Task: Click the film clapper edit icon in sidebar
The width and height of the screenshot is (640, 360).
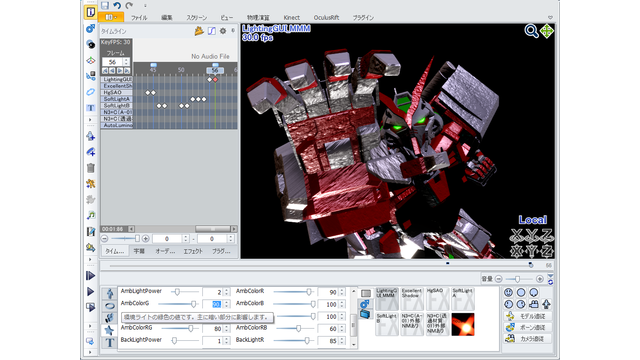Action: click(x=91, y=231)
